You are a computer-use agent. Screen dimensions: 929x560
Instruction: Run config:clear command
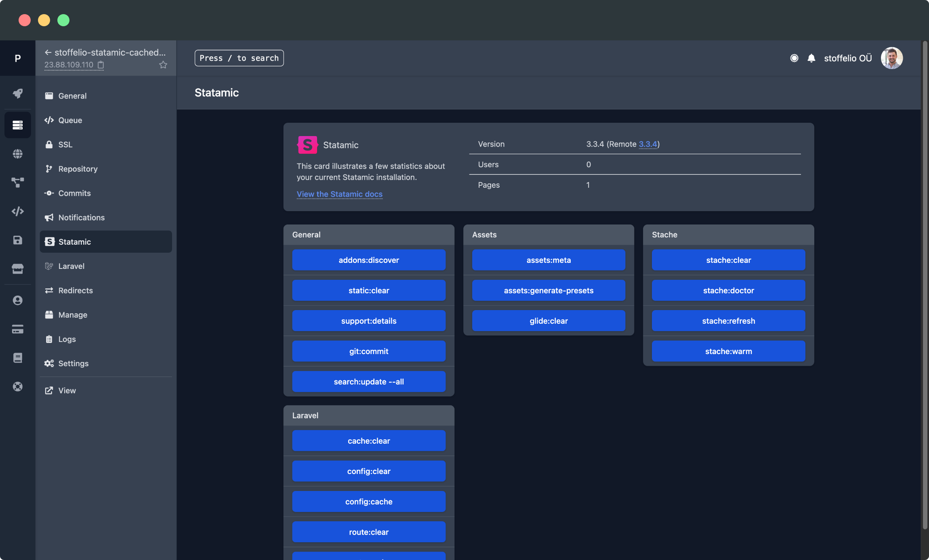tap(369, 471)
